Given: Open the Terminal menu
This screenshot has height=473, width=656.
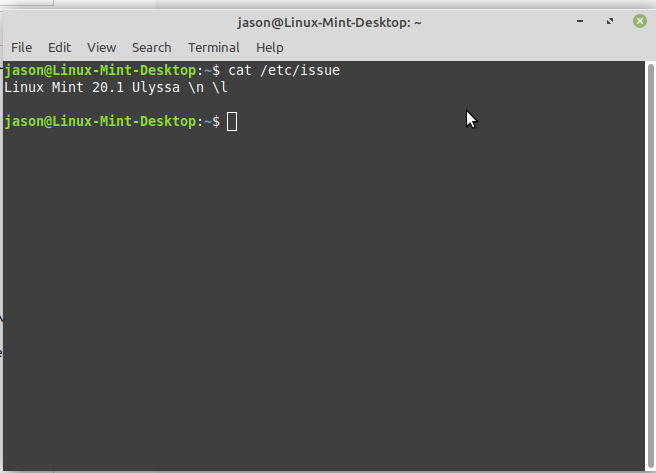Looking at the screenshot, I should [214, 47].
